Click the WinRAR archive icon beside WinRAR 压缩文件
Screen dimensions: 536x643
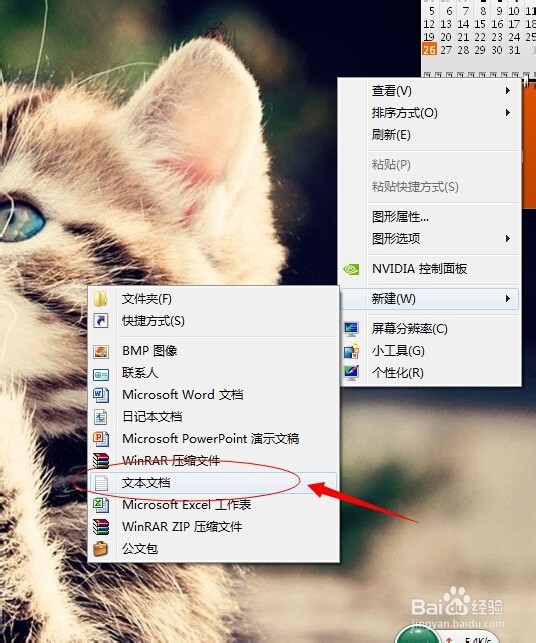[x=100, y=461]
